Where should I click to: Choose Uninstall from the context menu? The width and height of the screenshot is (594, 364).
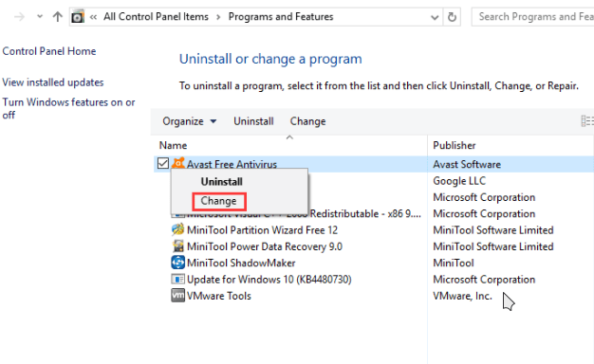tap(222, 182)
